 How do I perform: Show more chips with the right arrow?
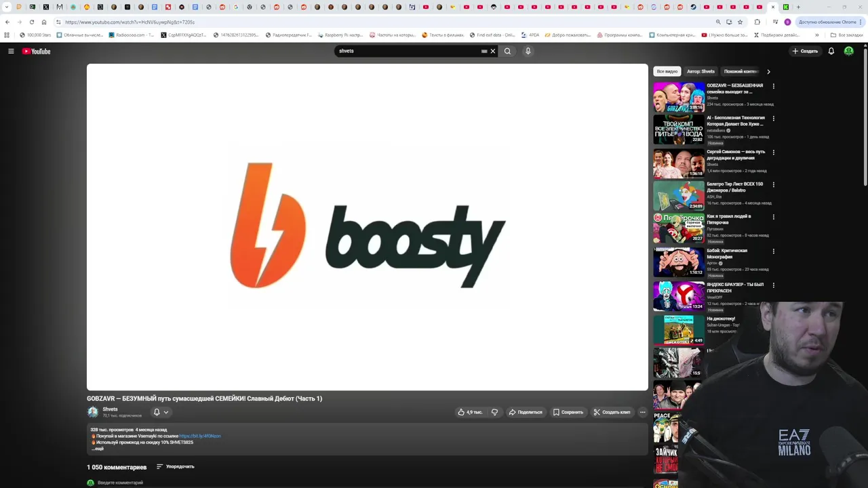(768, 71)
